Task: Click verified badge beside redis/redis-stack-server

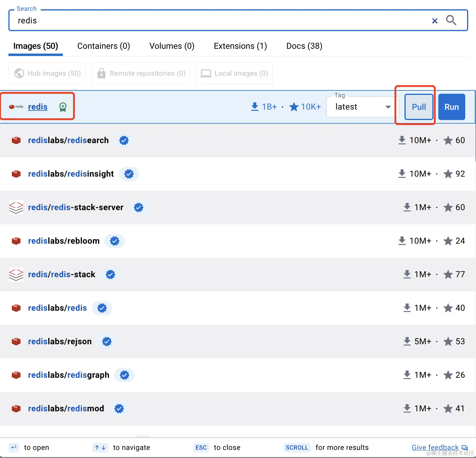Action: (139, 207)
